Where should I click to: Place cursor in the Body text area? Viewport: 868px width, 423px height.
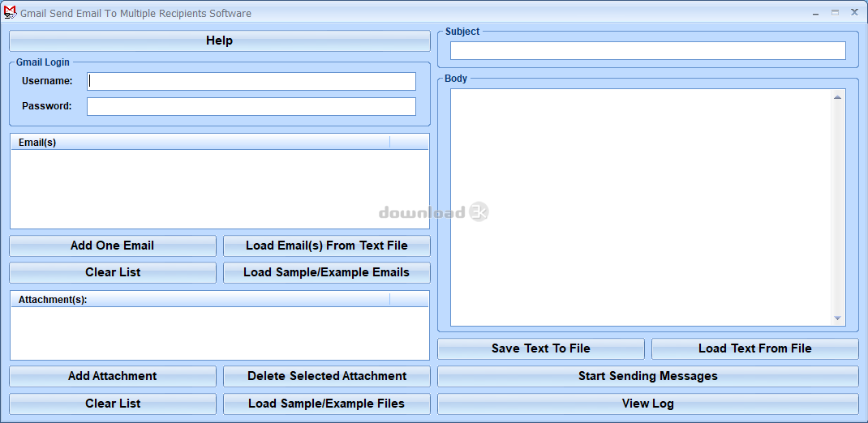click(x=642, y=207)
